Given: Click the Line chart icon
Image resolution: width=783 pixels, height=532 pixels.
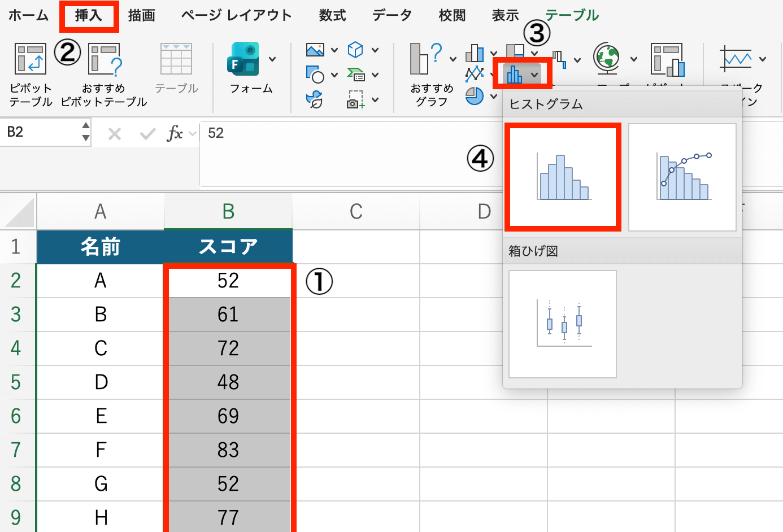Looking at the screenshot, I should pyautogui.click(x=475, y=74).
